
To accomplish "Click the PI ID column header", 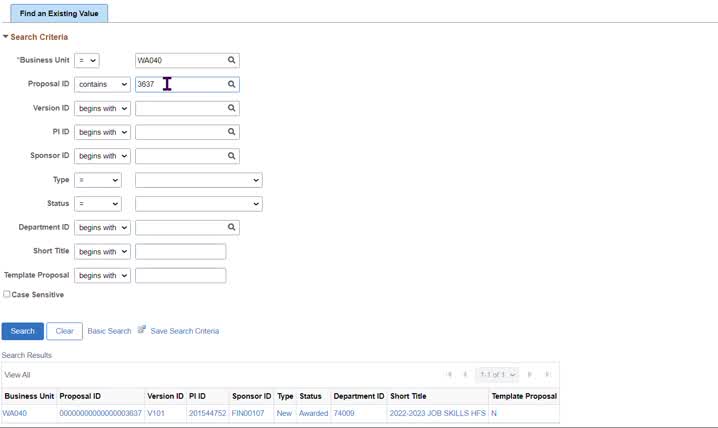I will (197, 396).
